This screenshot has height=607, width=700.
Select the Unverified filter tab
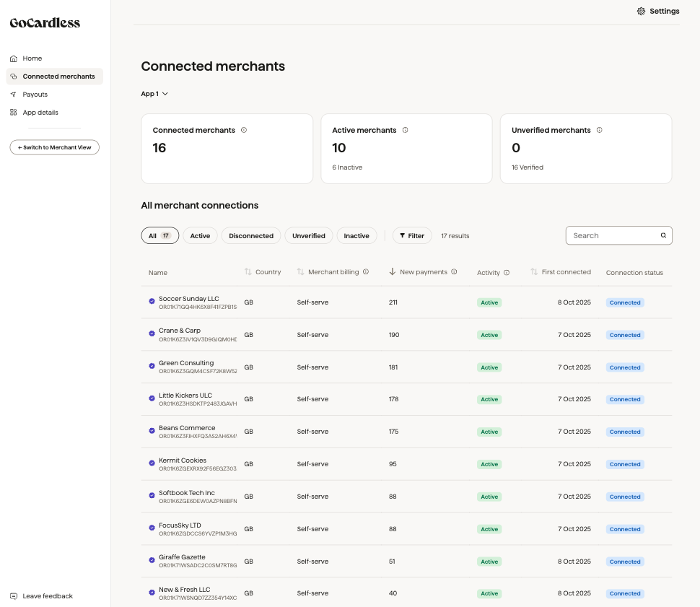click(x=308, y=236)
